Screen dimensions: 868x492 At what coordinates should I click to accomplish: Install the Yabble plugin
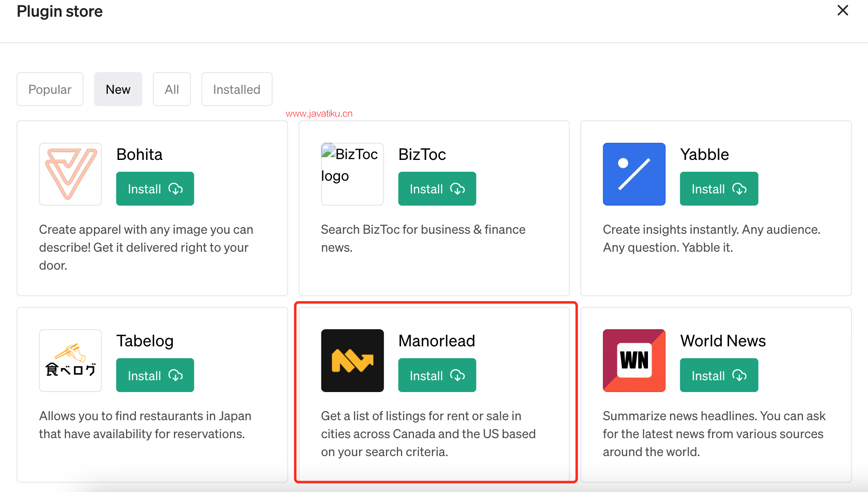click(x=719, y=189)
